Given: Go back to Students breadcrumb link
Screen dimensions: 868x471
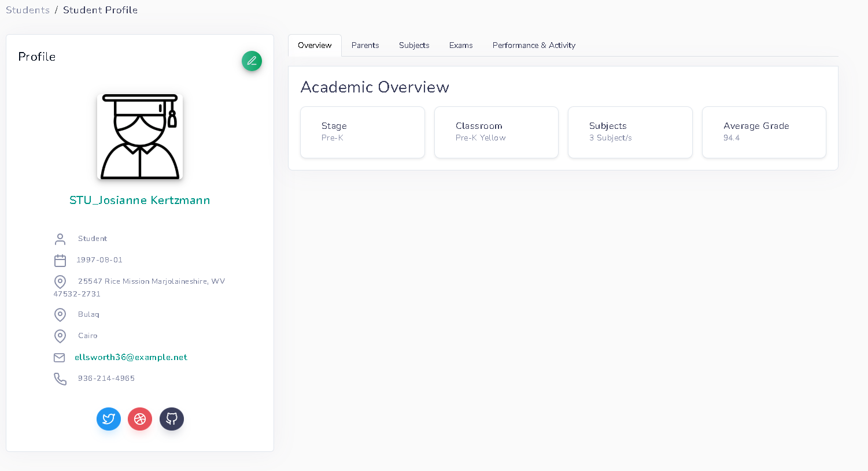Looking at the screenshot, I should click(x=28, y=10).
